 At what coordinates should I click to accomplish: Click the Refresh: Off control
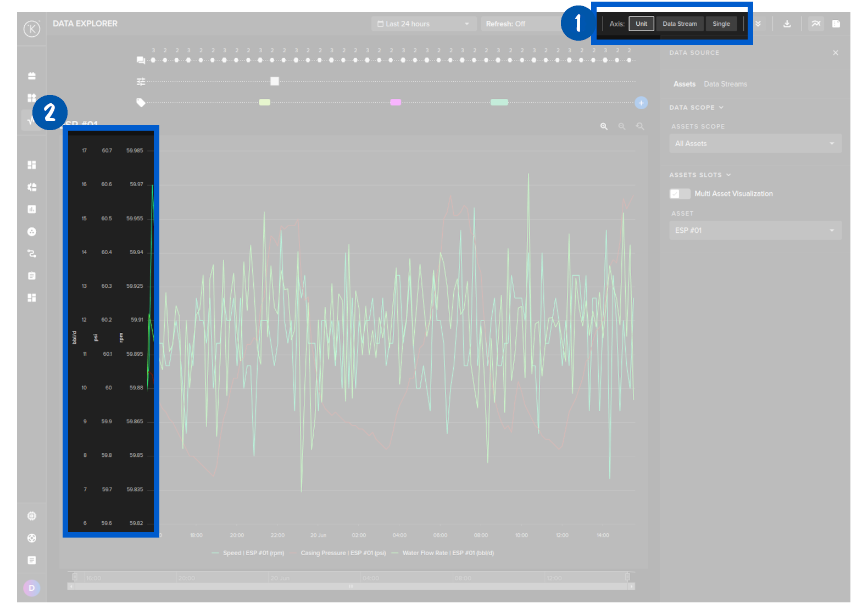point(505,24)
